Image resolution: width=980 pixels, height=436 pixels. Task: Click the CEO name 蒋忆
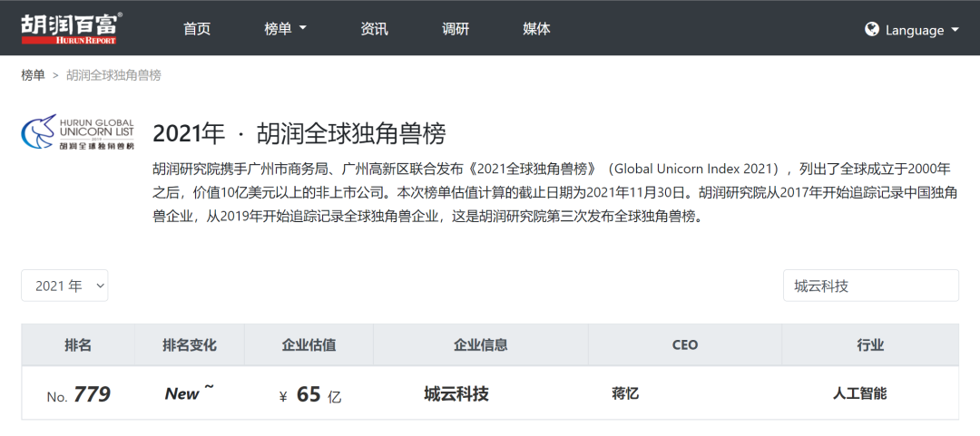(x=625, y=394)
